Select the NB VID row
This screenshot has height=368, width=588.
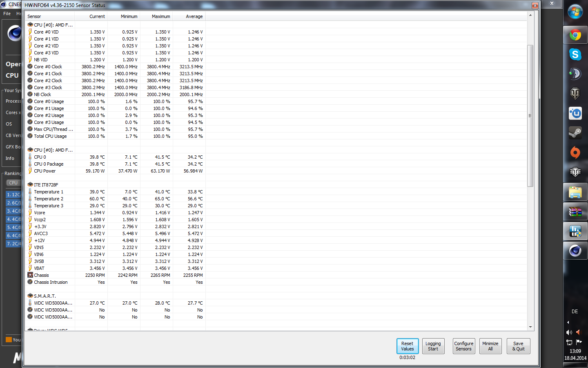[x=115, y=60]
